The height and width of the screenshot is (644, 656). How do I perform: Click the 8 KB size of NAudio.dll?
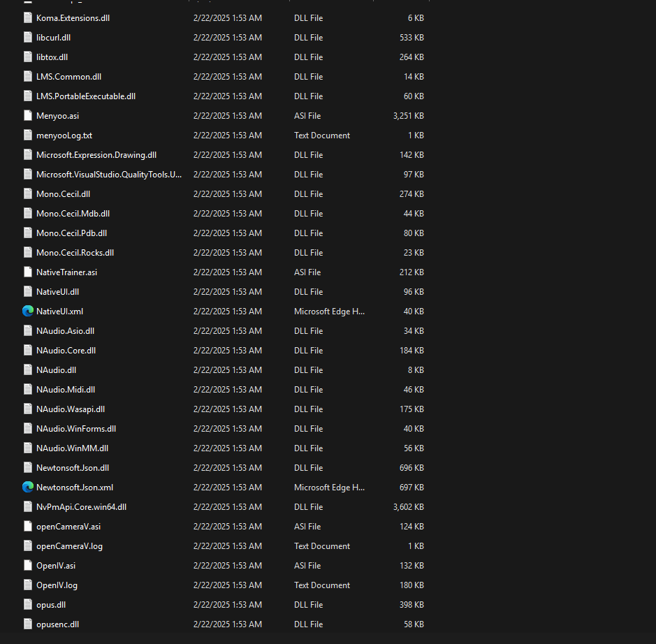click(x=416, y=370)
